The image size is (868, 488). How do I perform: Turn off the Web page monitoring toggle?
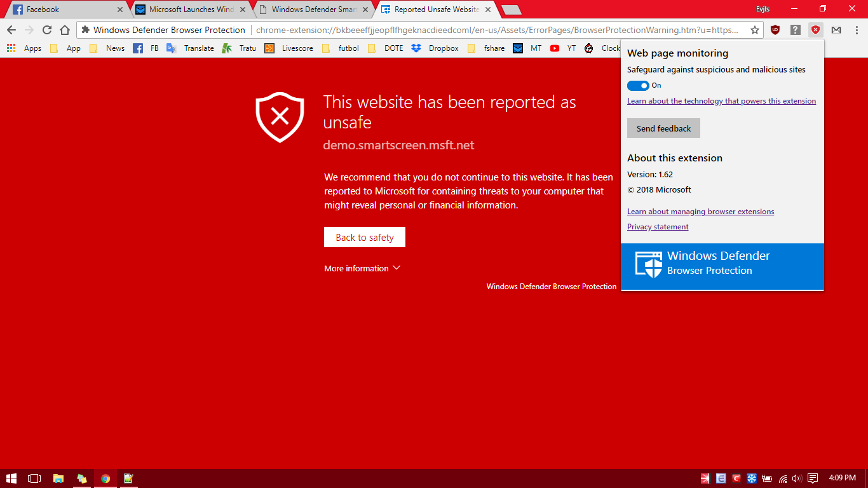pyautogui.click(x=638, y=85)
